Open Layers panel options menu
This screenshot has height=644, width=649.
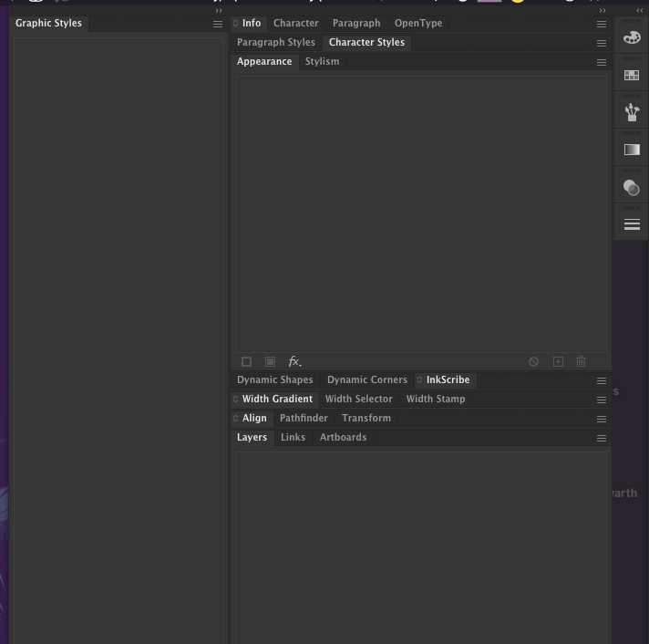602,439
